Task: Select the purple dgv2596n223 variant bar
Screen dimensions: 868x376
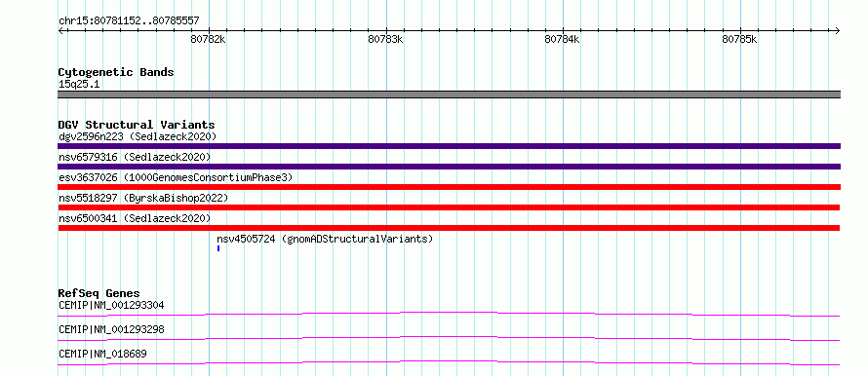Action: tap(449, 146)
